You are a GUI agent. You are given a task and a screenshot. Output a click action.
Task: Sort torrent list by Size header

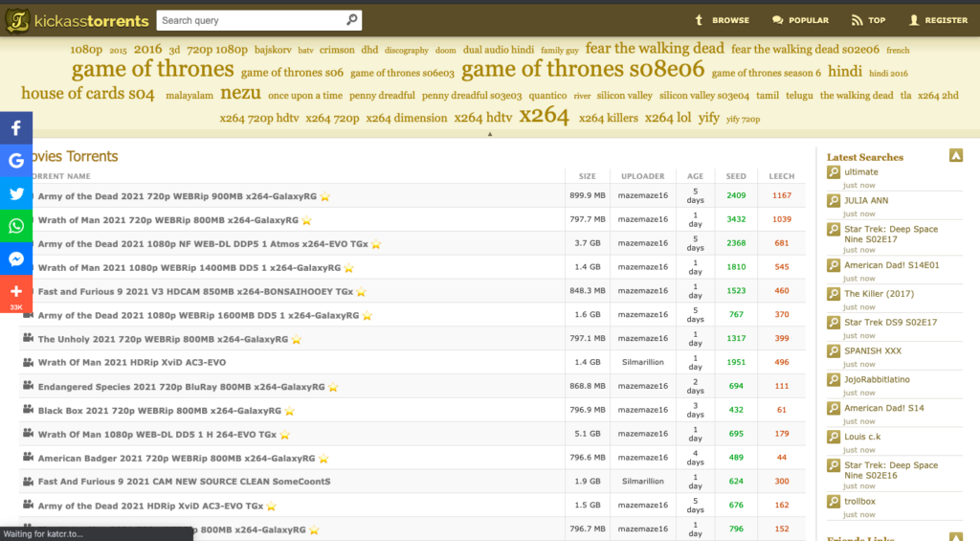tap(587, 176)
